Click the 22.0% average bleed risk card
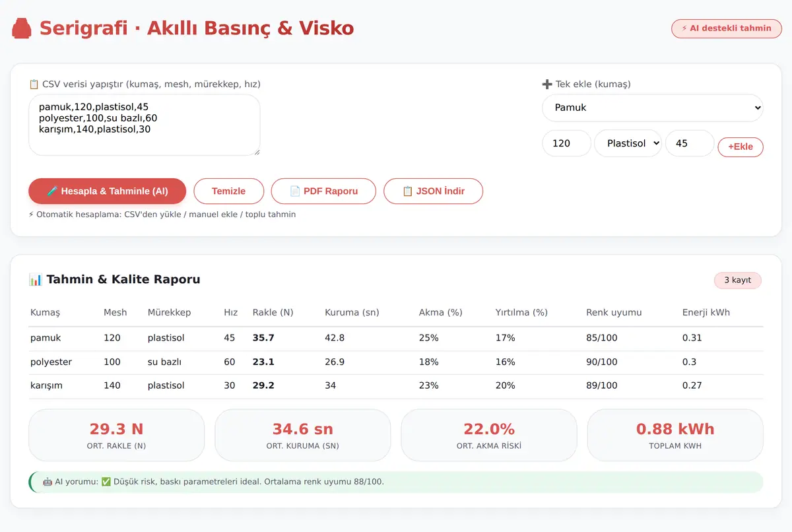The height and width of the screenshot is (532, 792). tap(489, 435)
